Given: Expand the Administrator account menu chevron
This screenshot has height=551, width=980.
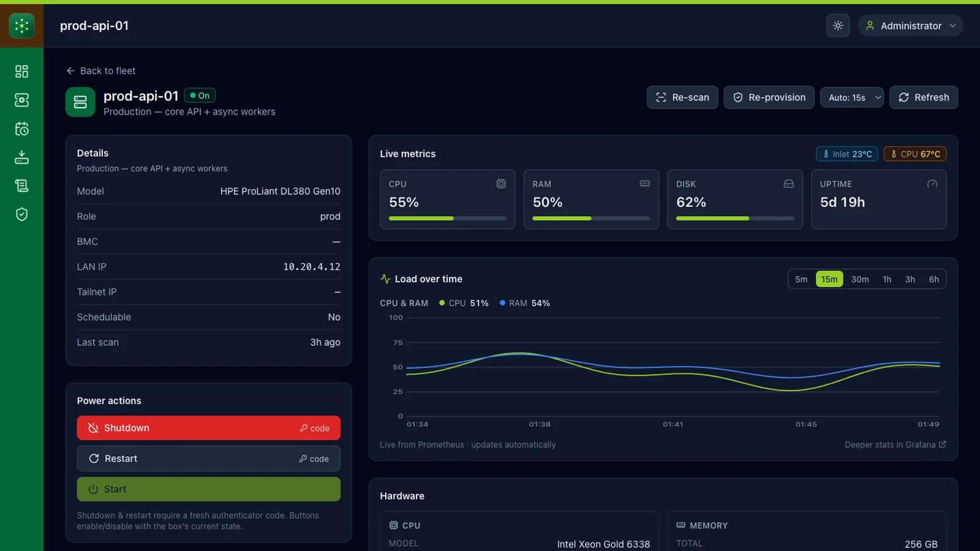Looking at the screenshot, I should (x=952, y=26).
